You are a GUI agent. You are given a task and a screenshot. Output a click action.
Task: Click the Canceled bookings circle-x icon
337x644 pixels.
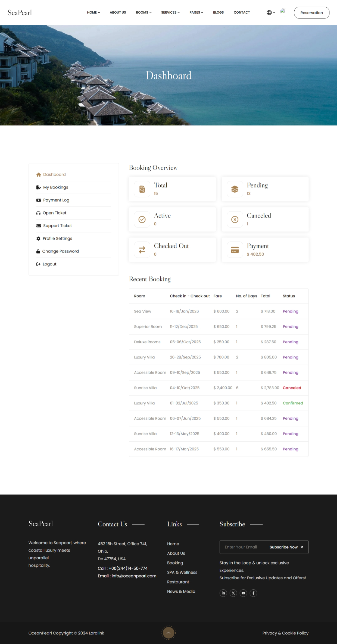[235, 219]
